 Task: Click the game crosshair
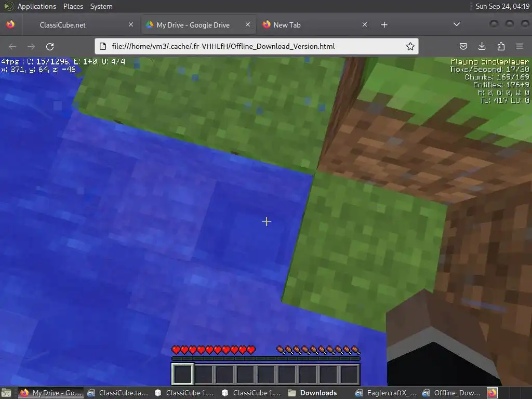pyautogui.click(x=267, y=221)
